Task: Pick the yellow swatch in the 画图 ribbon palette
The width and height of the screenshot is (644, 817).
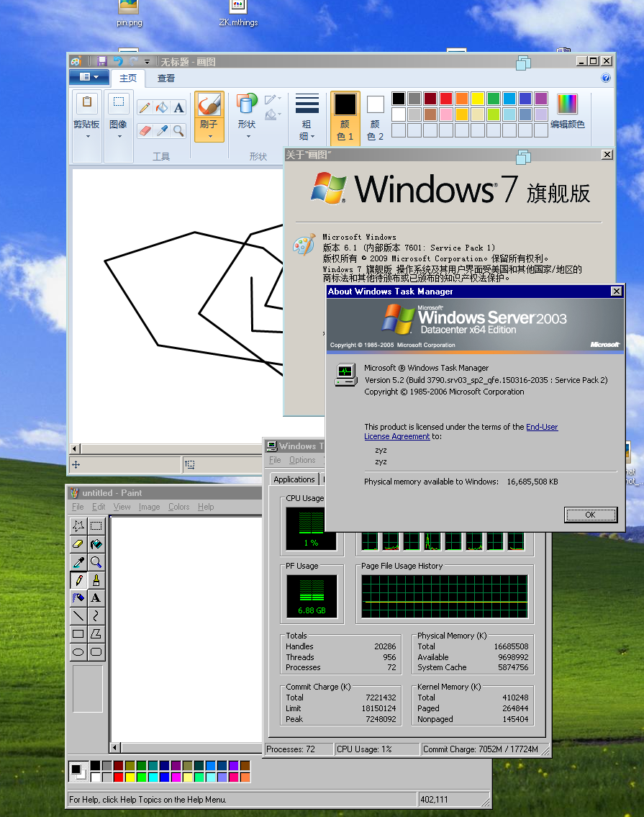Action: [x=478, y=99]
